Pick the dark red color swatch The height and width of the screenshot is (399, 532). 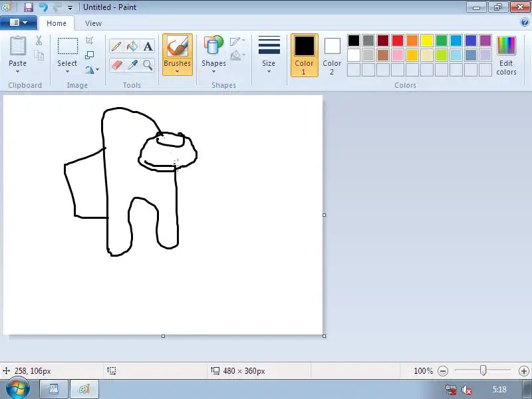pyautogui.click(x=383, y=41)
